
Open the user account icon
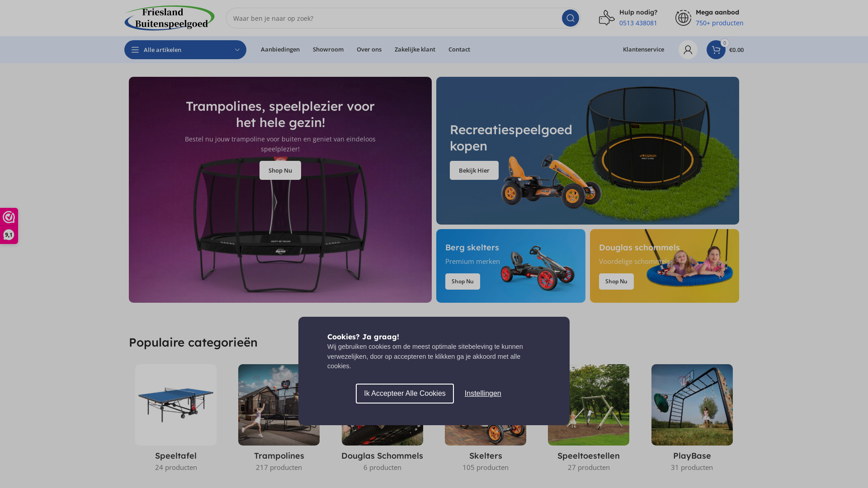pyautogui.click(x=688, y=50)
